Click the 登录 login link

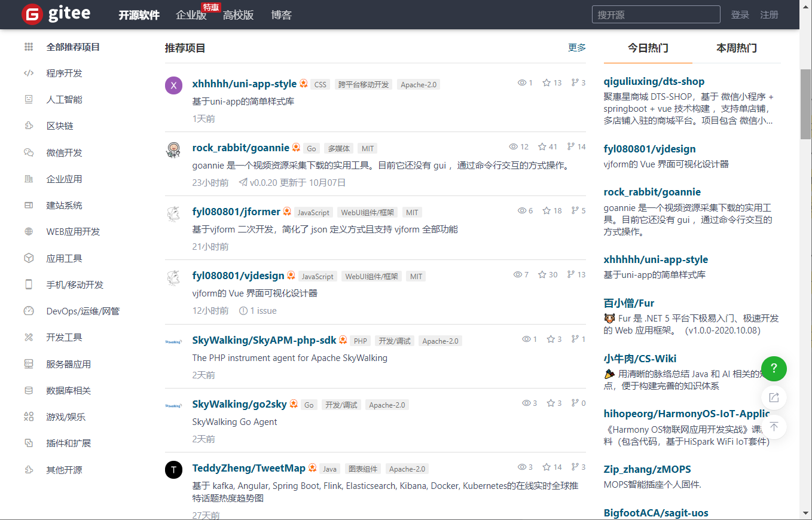(x=740, y=14)
